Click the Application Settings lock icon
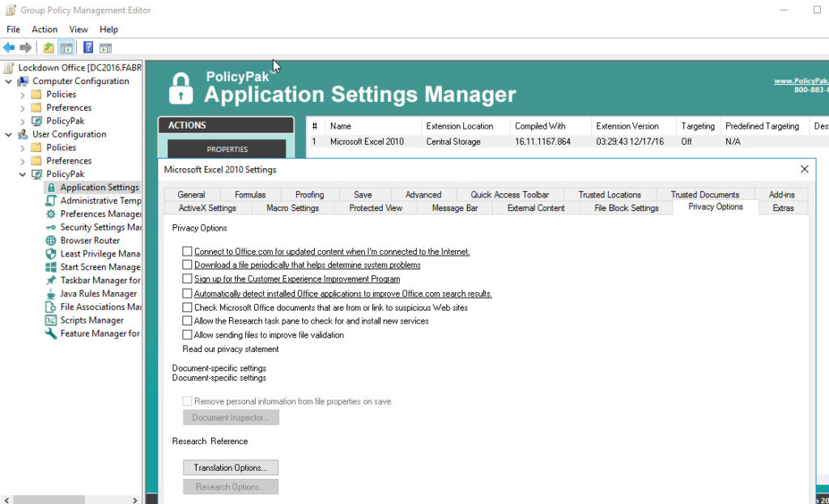 51,188
